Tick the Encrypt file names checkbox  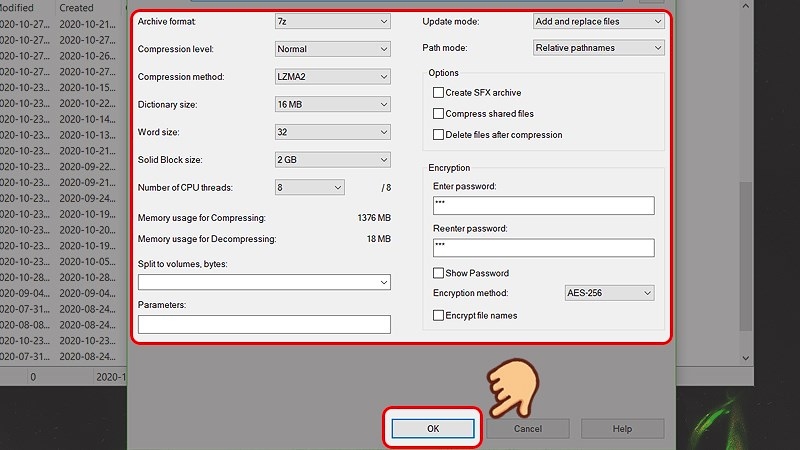point(438,315)
